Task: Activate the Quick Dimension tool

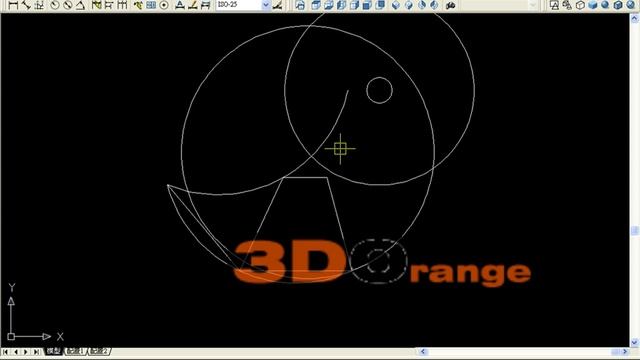Action: pos(96,5)
